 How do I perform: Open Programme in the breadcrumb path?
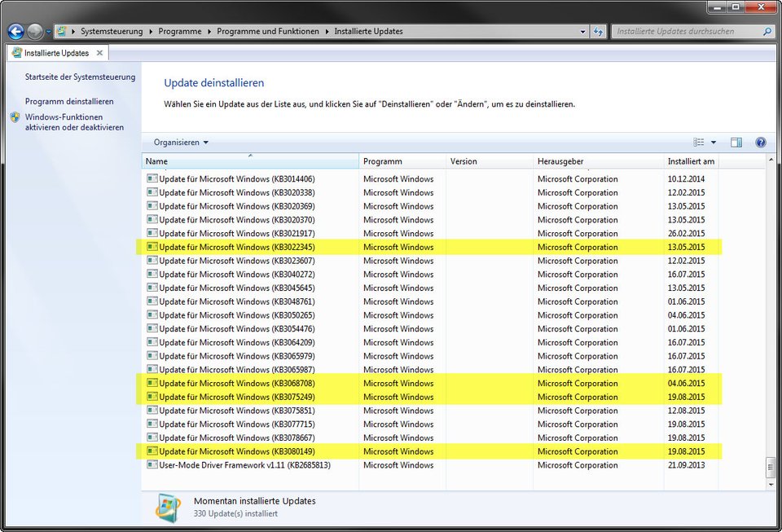[x=180, y=31]
